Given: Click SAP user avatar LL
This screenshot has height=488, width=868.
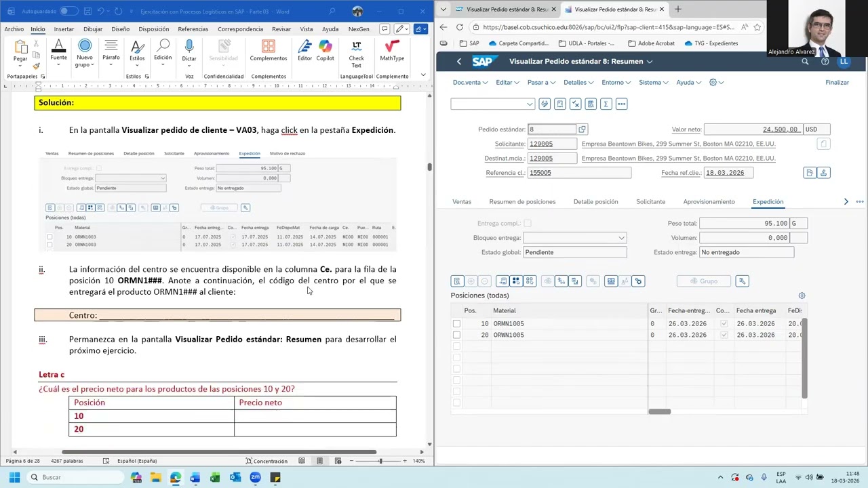Looking at the screenshot, I should coord(844,61).
